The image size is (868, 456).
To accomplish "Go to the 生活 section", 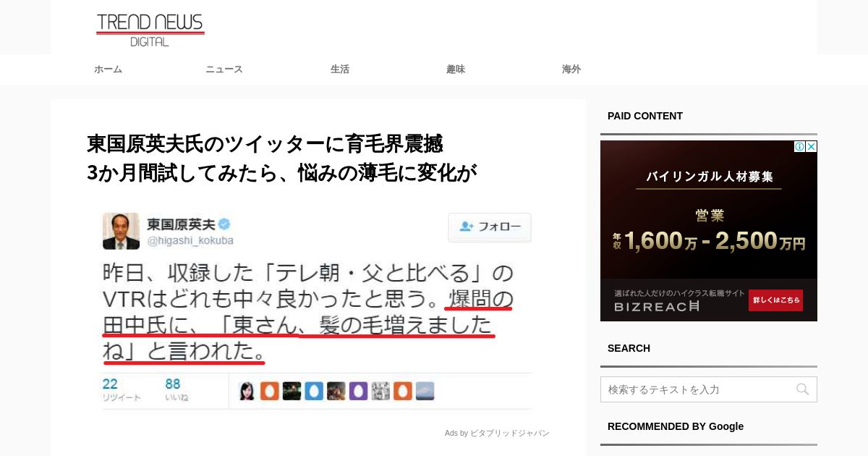I will click(x=340, y=69).
